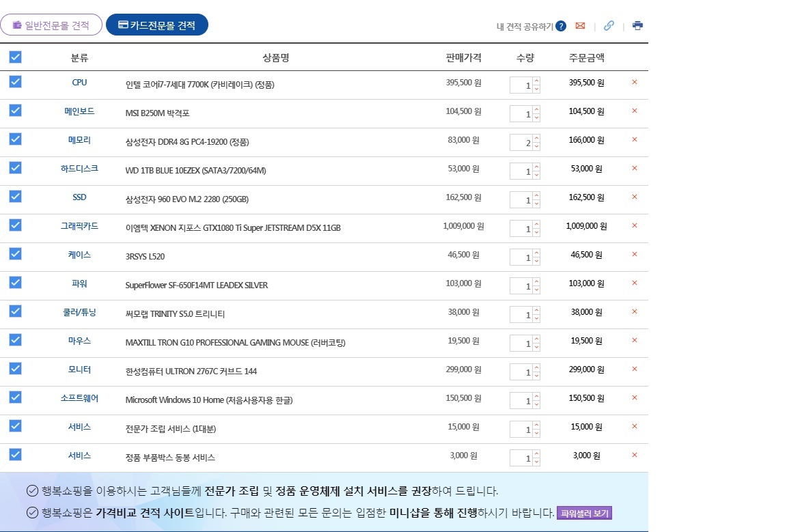Uncheck the 그래픽카드 row checkbox
Image resolution: width=787 pixels, height=532 pixels.
pyautogui.click(x=16, y=225)
